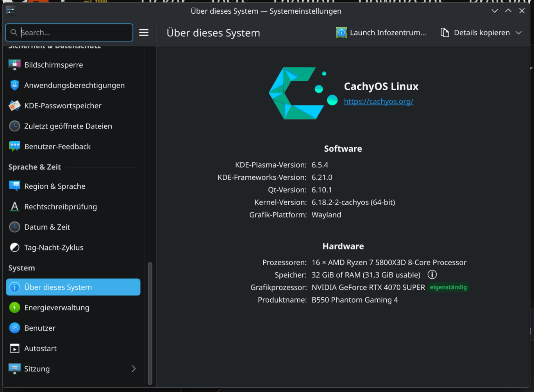This screenshot has width=534, height=392.
Task: Open Autostart settings
Action: point(73,348)
